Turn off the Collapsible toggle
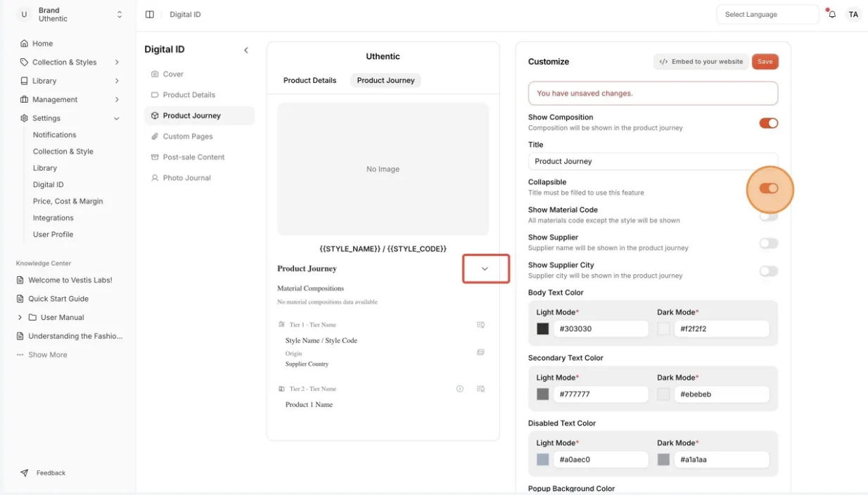 [x=768, y=188]
